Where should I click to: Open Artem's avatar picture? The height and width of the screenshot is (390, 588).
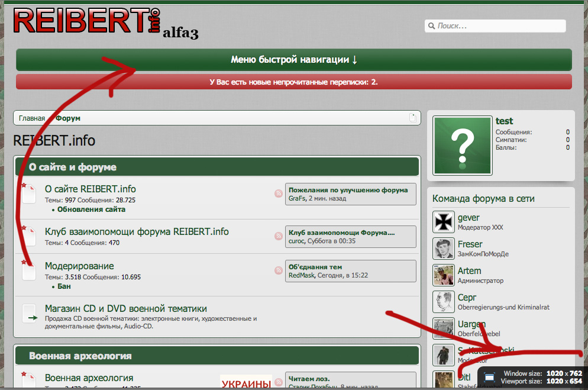(x=444, y=275)
